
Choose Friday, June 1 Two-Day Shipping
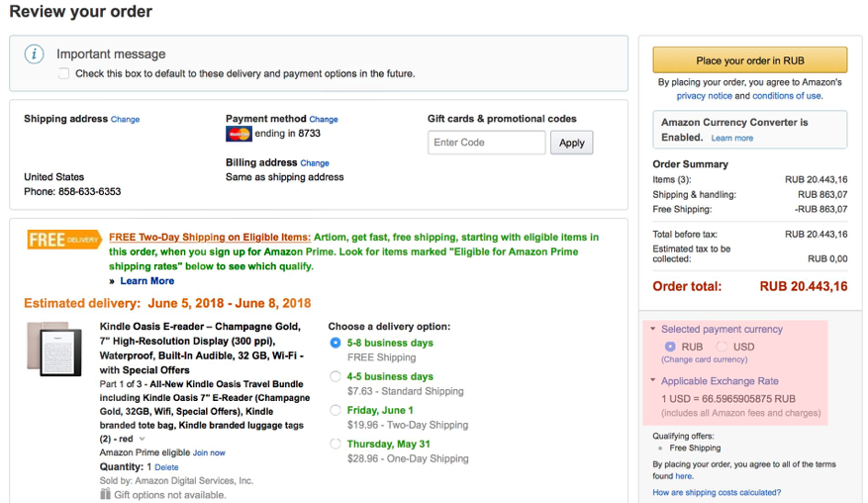coord(336,411)
